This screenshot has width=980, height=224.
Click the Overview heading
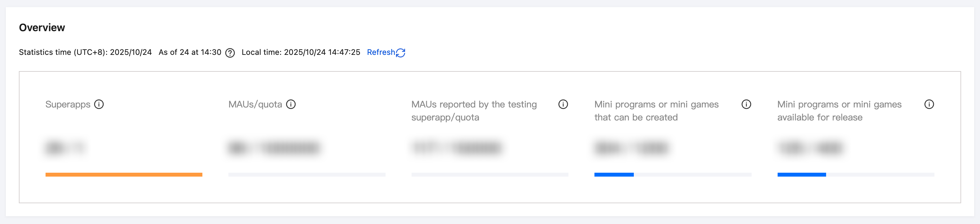pos(42,28)
